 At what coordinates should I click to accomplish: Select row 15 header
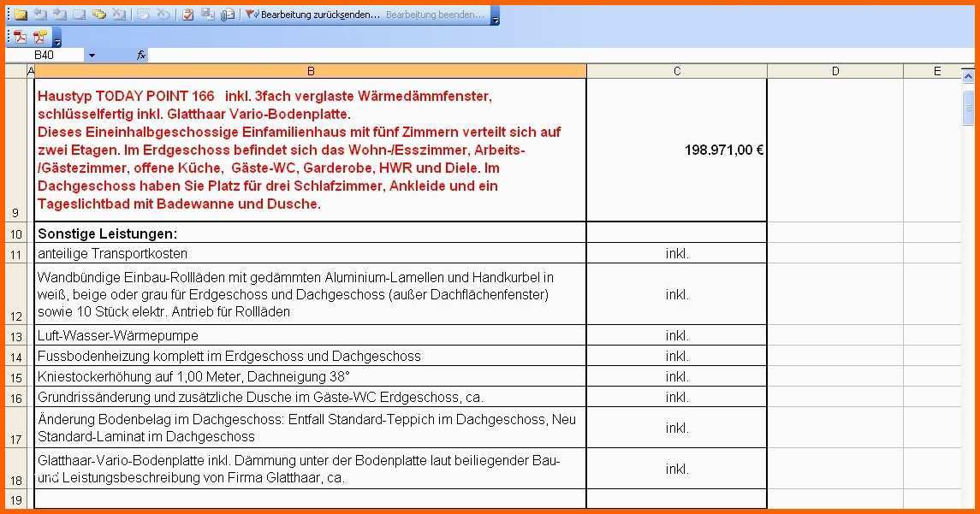point(15,376)
